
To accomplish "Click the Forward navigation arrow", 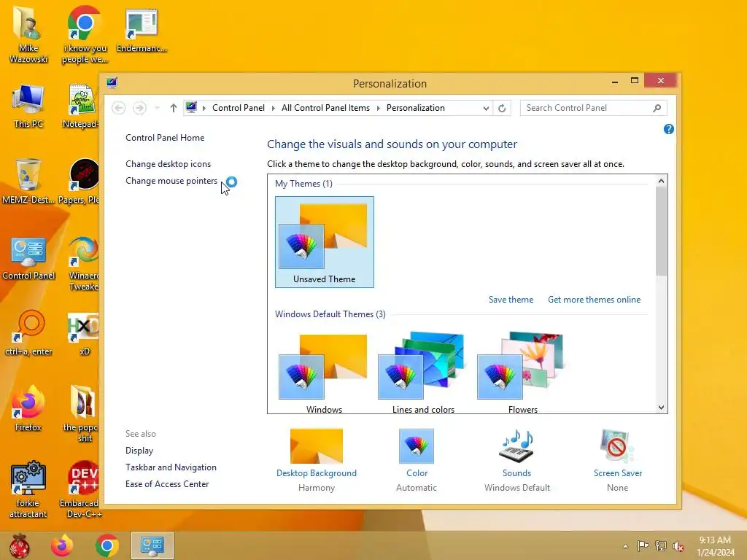I will click(139, 108).
